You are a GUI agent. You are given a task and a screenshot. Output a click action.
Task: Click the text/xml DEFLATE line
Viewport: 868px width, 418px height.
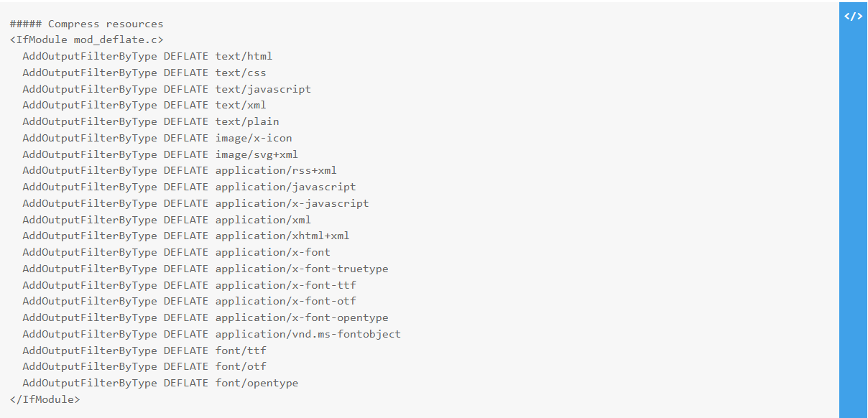click(x=144, y=106)
